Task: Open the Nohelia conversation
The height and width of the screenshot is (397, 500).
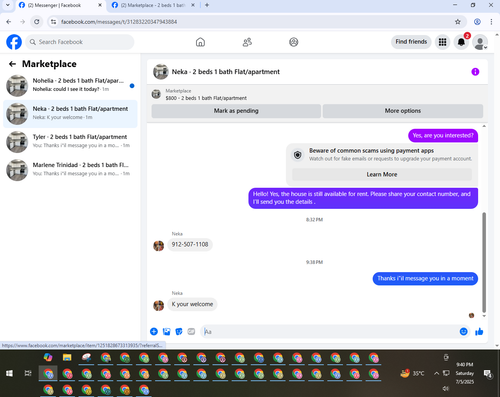Action: click(70, 85)
